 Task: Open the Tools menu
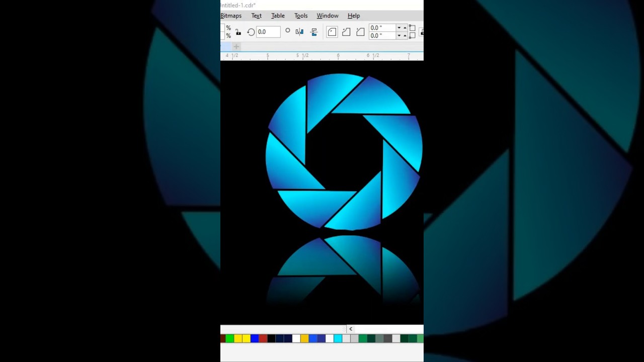pos(301,16)
